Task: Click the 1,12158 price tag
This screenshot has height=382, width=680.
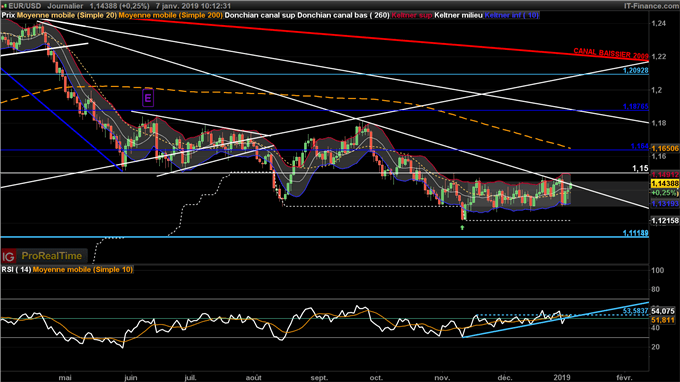Action: [665, 221]
